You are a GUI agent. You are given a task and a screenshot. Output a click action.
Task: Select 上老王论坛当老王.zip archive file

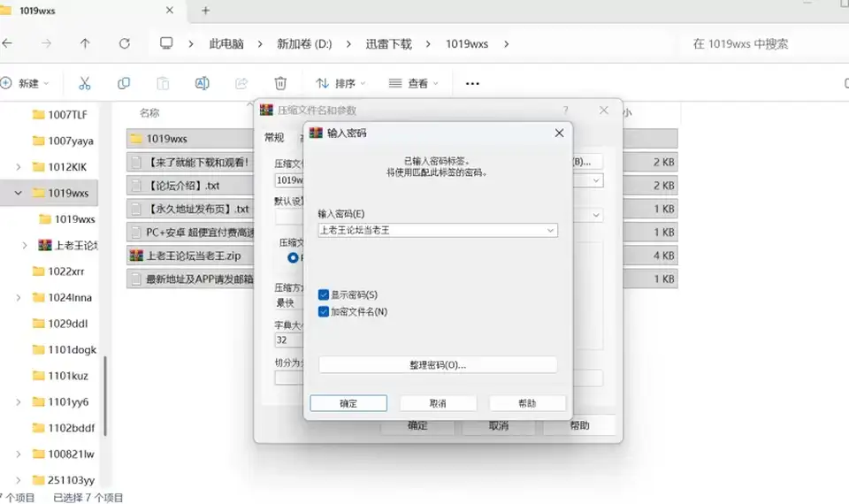coord(190,256)
